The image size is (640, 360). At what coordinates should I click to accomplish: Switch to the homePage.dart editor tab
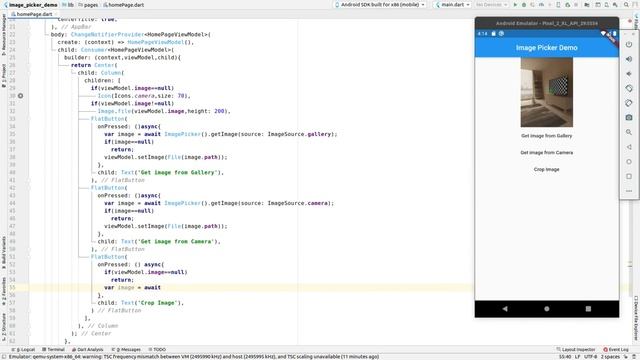(34, 14)
